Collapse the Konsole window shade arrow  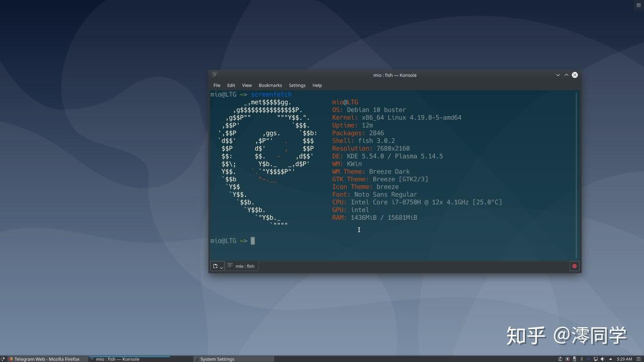[566, 75]
